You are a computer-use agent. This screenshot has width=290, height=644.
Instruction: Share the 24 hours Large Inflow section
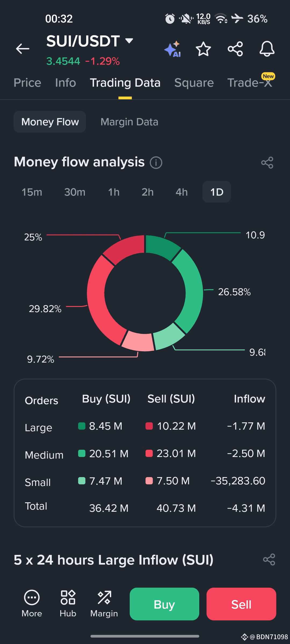[x=269, y=560]
